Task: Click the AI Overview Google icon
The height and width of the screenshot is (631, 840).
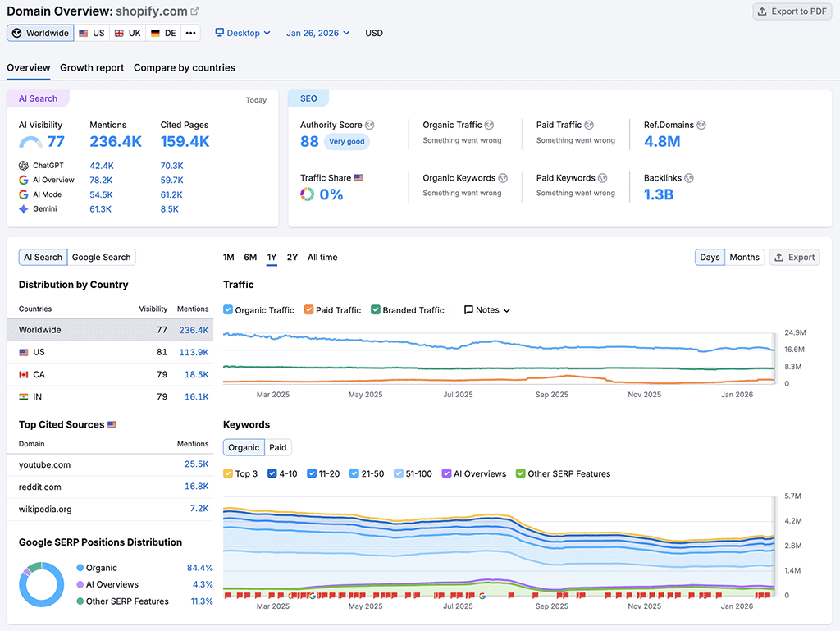Action: [25, 180]
